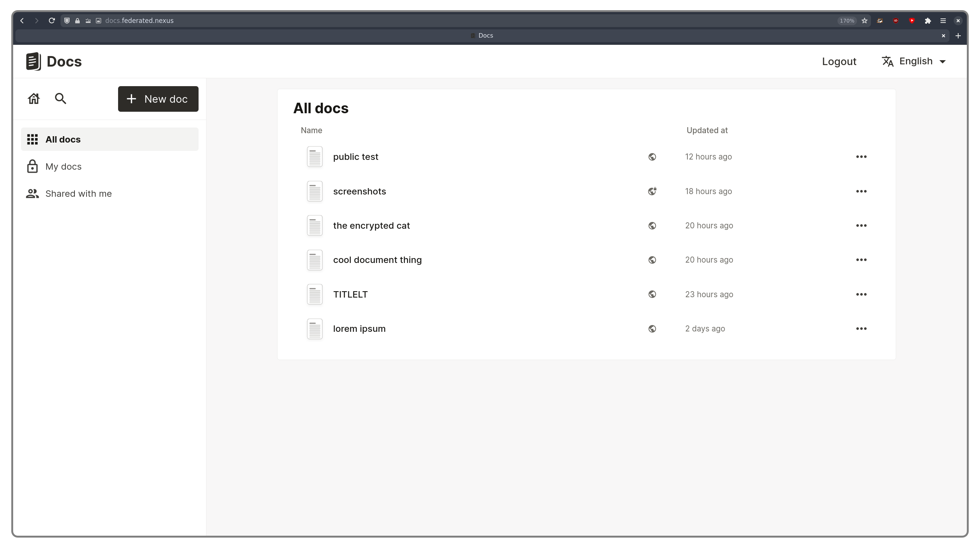Screen dimensions: 980x550
Task: Open more options for screenshots
Action: coord(861,191)
